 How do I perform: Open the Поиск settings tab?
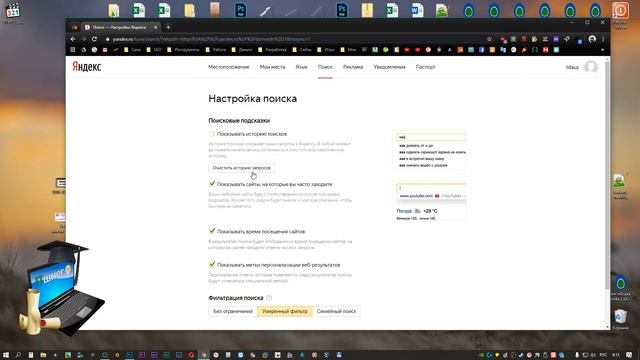pyautogui.click(x=325, y=67)
